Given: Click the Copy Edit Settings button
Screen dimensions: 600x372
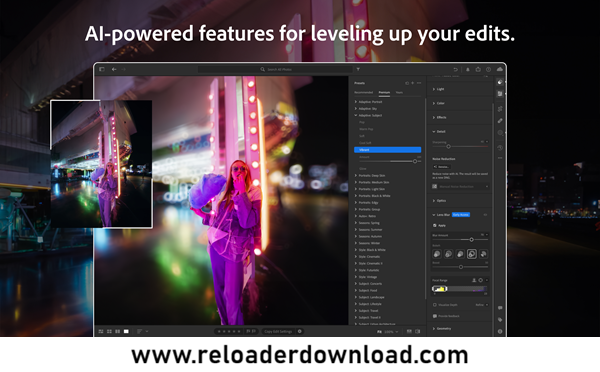Looking at the screenshot, I should click(278, 331).
